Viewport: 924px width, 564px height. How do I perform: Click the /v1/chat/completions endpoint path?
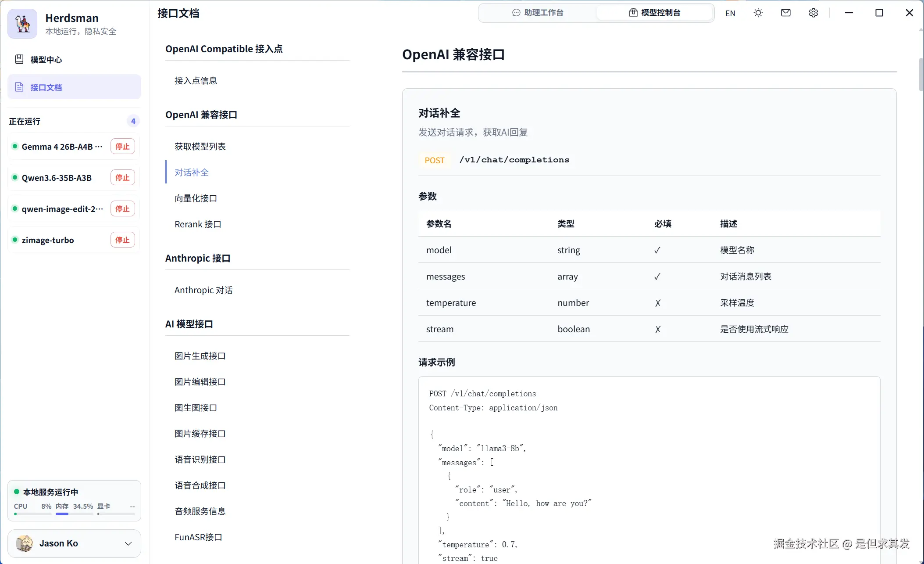click(x=514, y=160)
